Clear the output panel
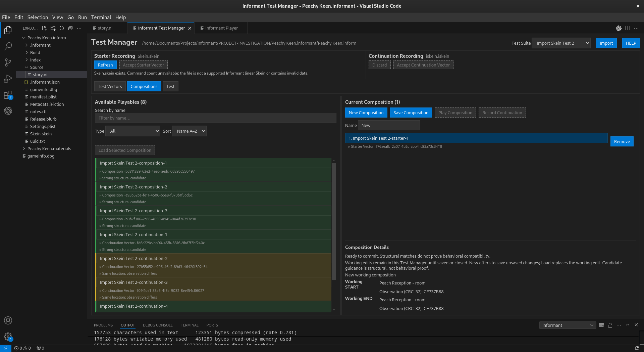 coord(601,325)
